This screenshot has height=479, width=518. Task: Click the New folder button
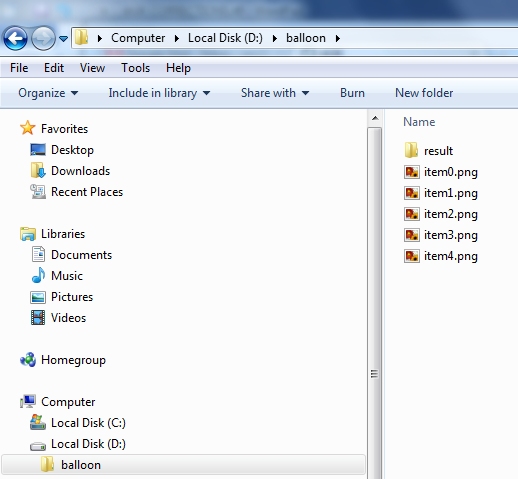(424, 93)
